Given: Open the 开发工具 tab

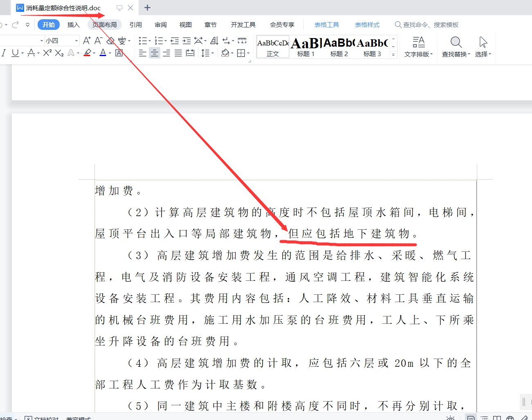Looking at the screenshot, I should 243,25.
